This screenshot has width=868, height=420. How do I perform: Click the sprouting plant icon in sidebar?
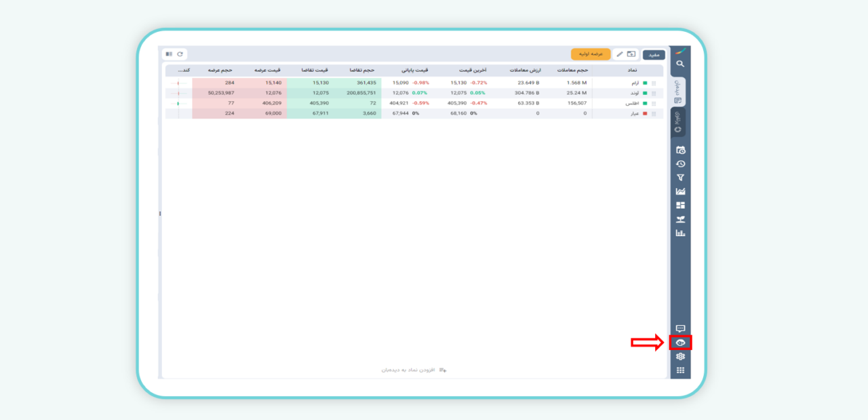680,219
